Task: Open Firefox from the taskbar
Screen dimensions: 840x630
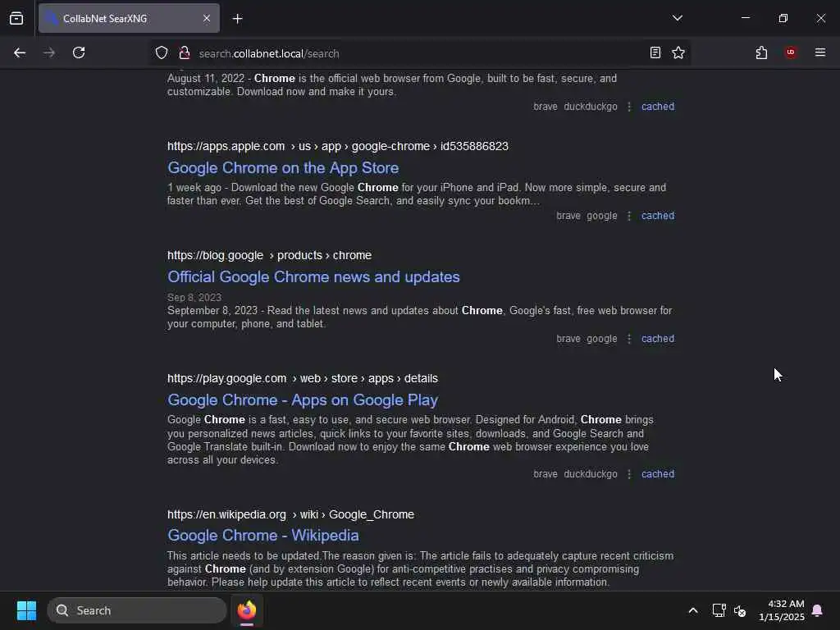Action: point(247,610)
